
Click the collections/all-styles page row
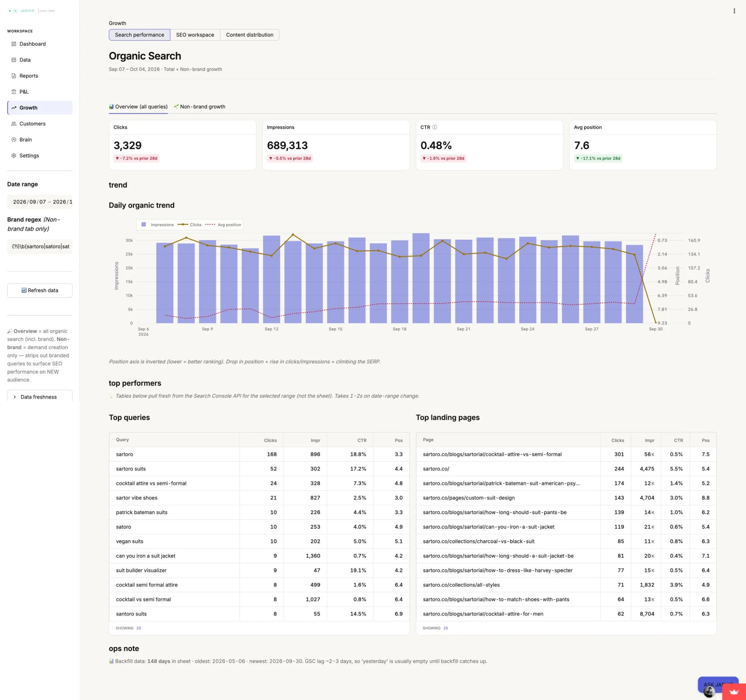coord(566,585)
